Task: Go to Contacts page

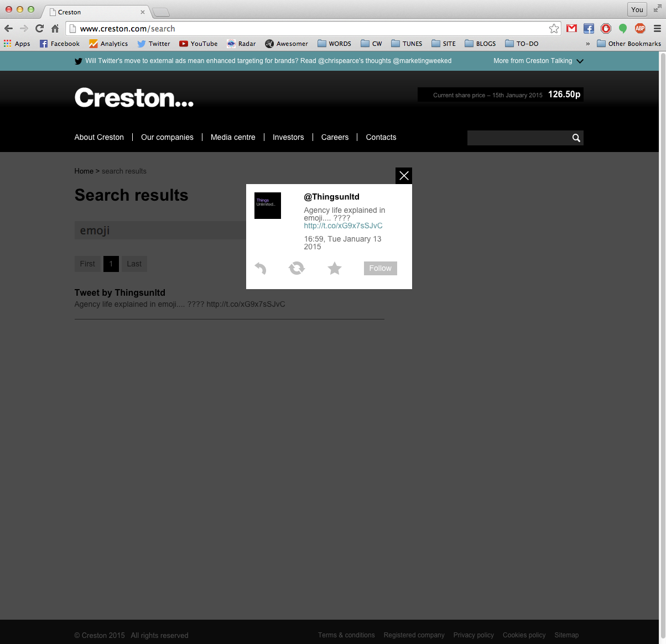Action: 381,137
